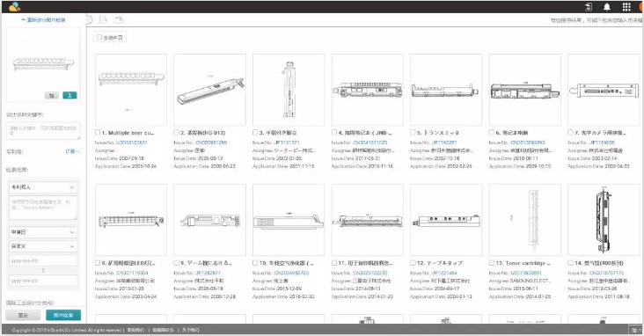Open issue number link of result 2
644x336 pixels.
[x=211, y=142]
